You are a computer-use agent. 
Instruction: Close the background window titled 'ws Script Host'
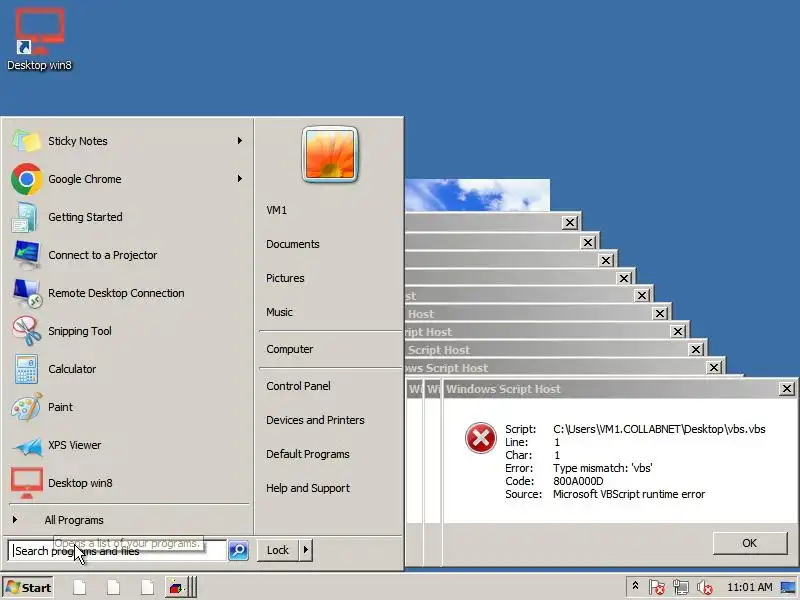click(714, 367)
